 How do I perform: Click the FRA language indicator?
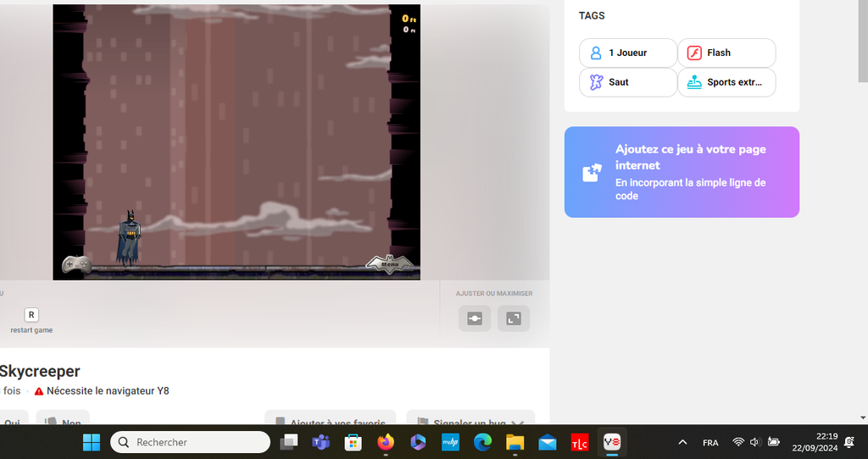click(x=710, y=442)
